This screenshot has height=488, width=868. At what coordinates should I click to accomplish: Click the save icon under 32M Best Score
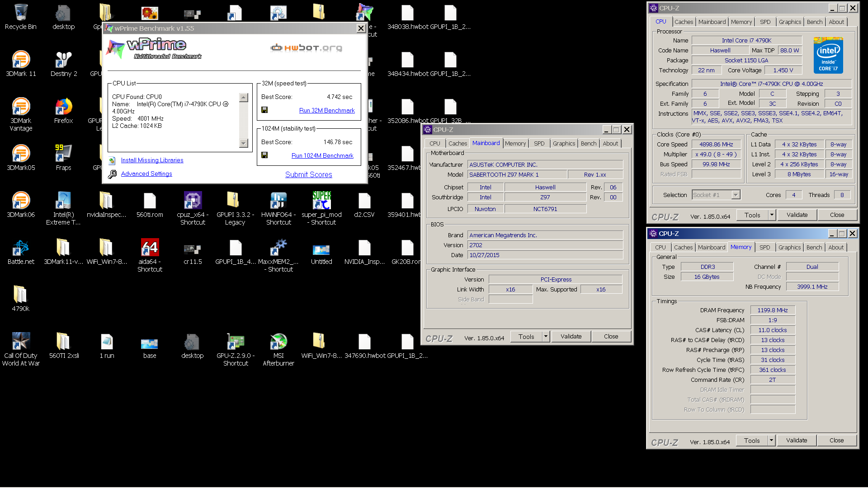(264, 110)
